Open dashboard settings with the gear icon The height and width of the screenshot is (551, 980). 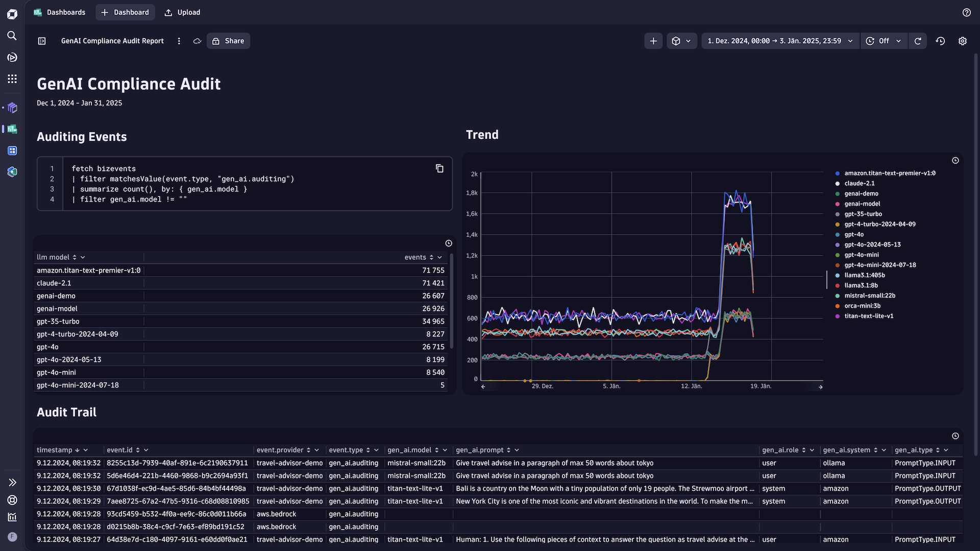(963, 41)
